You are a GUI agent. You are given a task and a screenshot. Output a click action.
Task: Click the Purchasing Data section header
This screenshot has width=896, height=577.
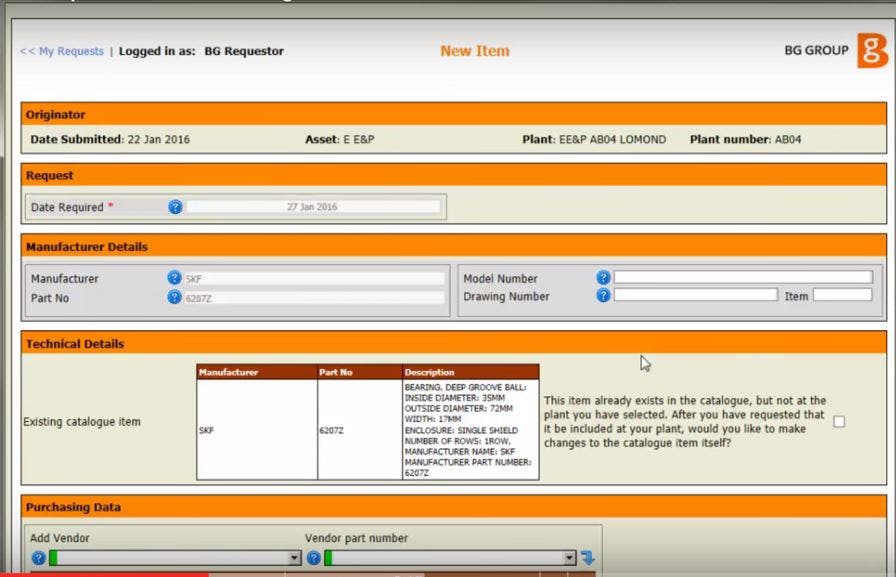[x=454, y=507]
